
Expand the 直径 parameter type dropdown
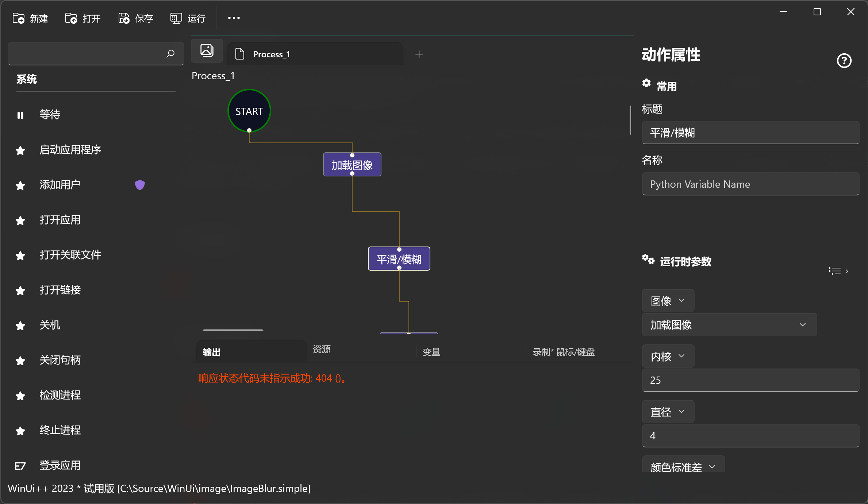click(668, 412)
